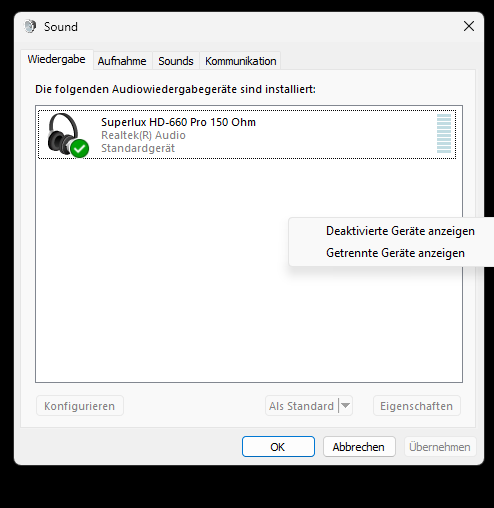
Task: Confirm with the OK button
Action: pos(278,447)
